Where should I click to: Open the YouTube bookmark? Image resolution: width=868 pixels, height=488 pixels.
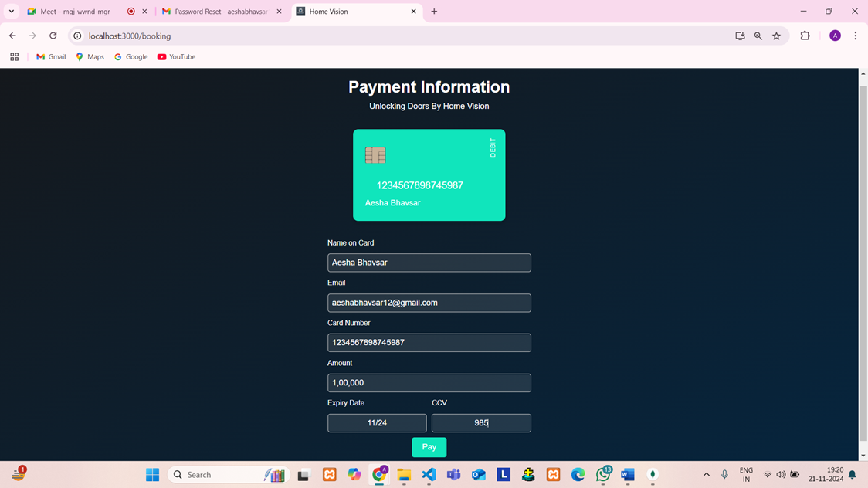click(176, 56)
